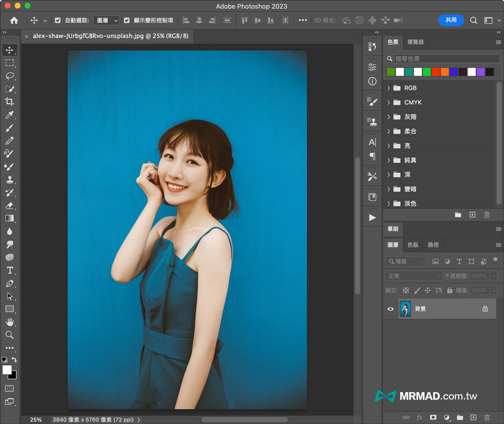Viewport: 504px width, 424px height.
Task: Toggle Quick Mask mode icon
Action: [10, 389]
